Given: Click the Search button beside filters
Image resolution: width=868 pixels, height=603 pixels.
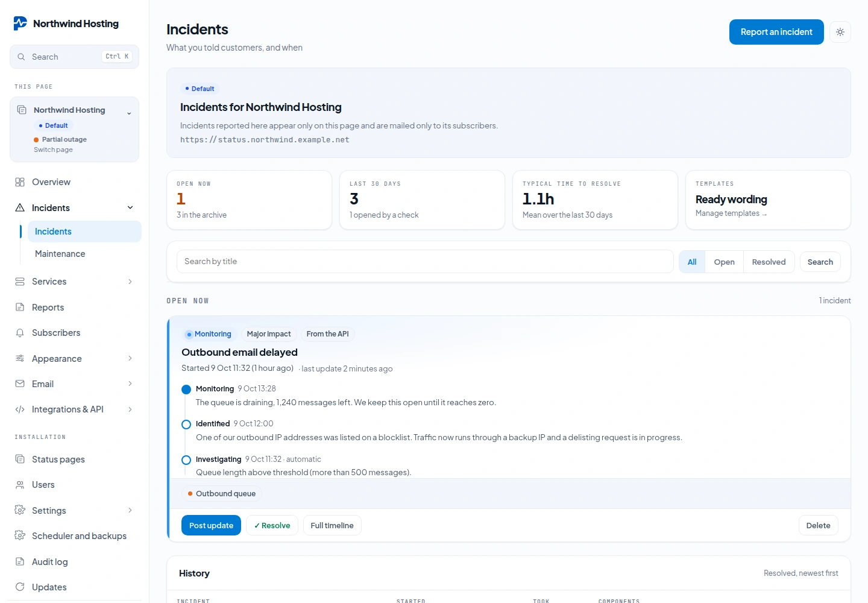Looking at the screenshot, I should click(820, 262).
